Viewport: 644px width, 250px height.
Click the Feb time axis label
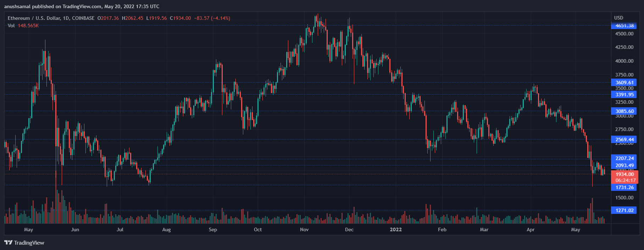click(x=442, y=229)
